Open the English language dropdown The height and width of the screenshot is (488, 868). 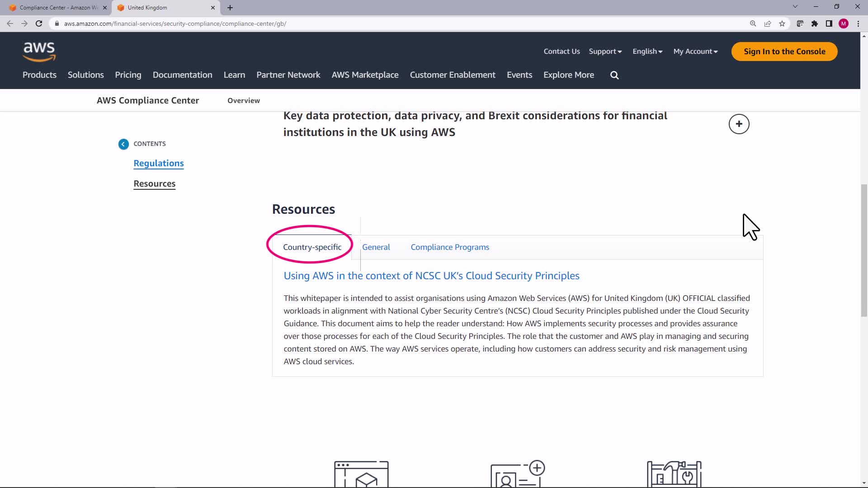point(647,52)
